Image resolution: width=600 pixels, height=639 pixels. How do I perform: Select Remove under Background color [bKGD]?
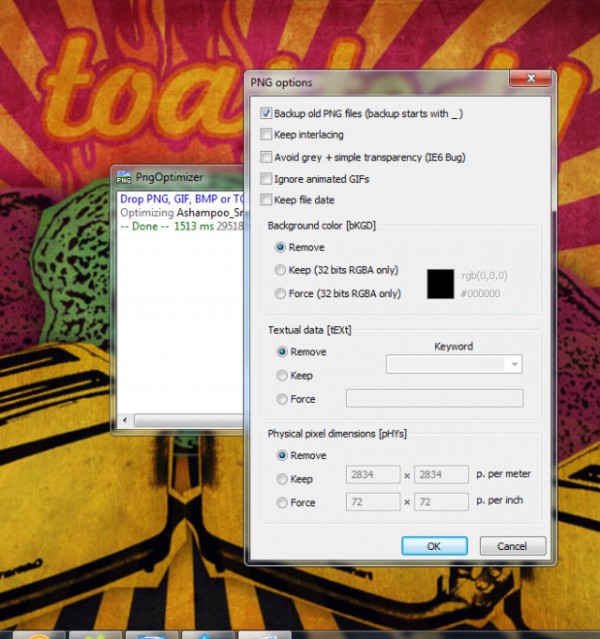pyautogui.click(x=280, y=247)
